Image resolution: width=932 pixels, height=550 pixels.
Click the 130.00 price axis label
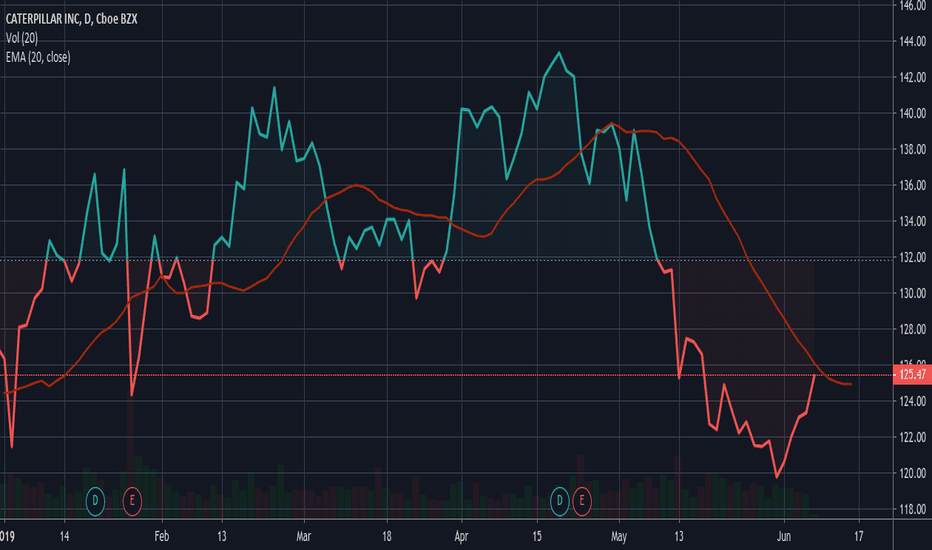912,293
